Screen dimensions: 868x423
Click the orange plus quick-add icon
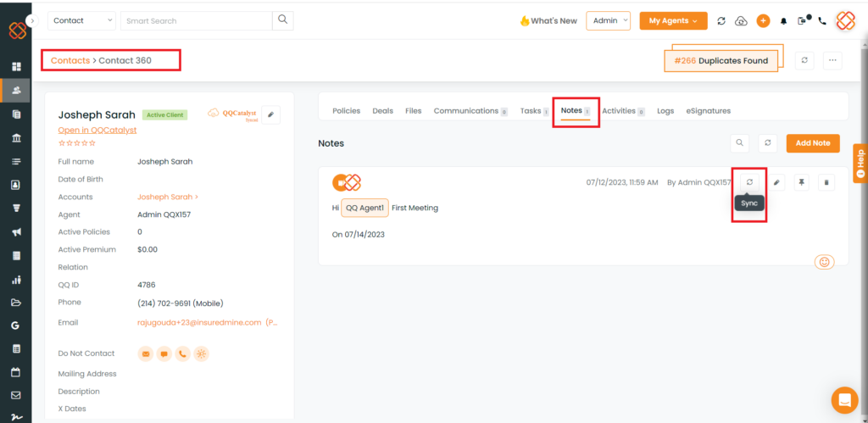pyautogui.click(x=763, y=21)
